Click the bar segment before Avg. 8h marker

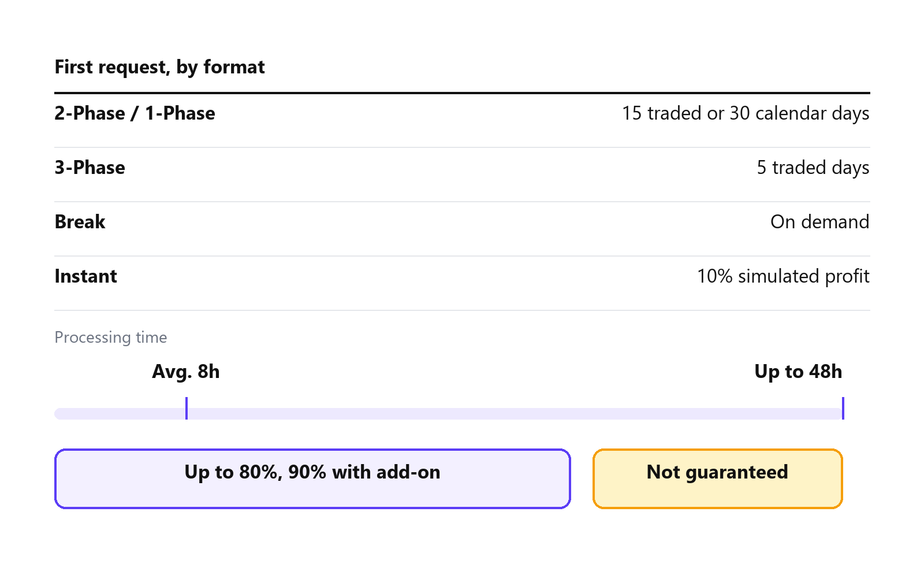(120, 414)
